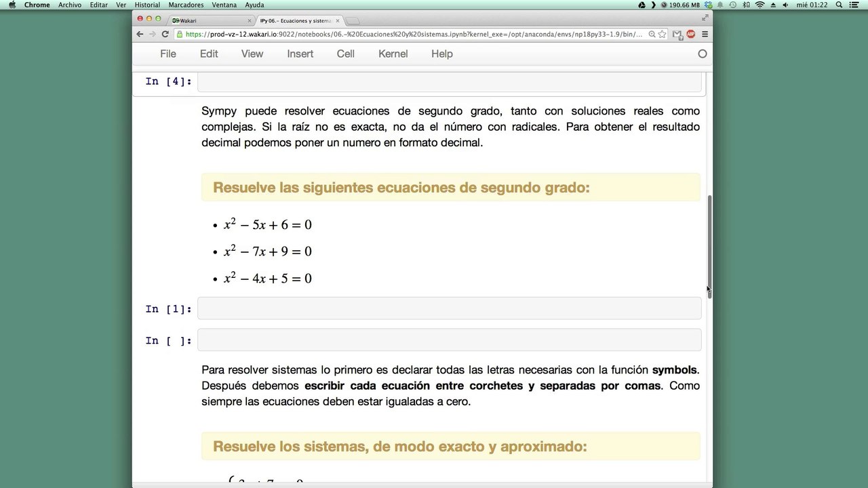Click the memory monitor showing 190.66 MB
868x488 pixels.
coord(682,5)
